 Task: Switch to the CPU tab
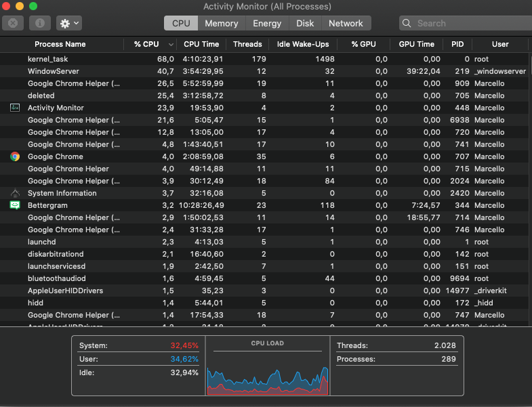pos(181,23)
